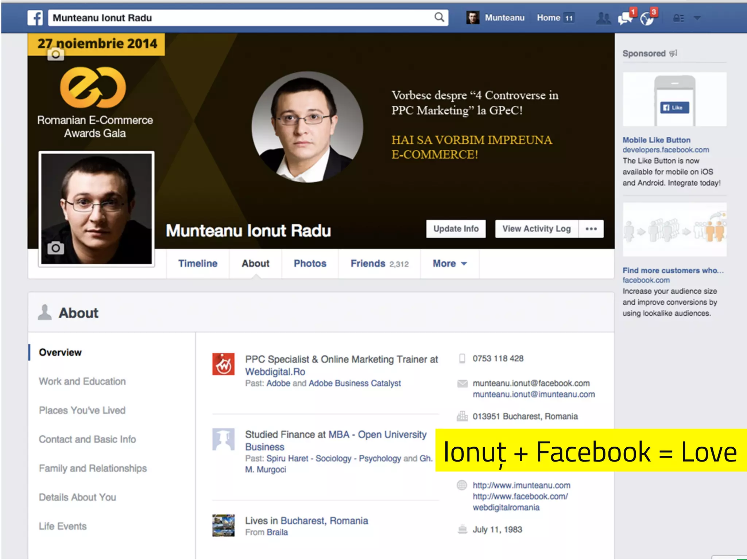Click the Munteanu Ionut Radu profile name

[x=248, y=231]
